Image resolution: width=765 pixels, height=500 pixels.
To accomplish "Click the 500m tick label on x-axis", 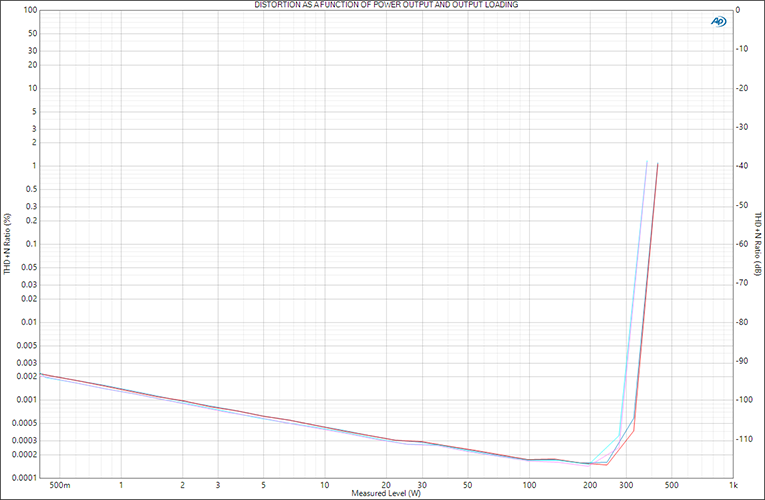I will (x=59, y=485).
